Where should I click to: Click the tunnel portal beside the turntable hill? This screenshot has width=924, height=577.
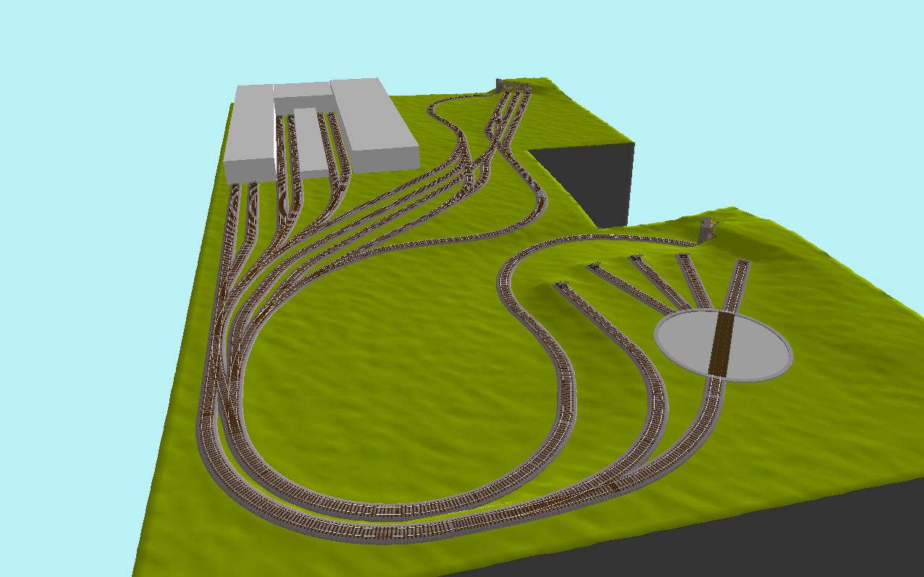click(707, 229)
